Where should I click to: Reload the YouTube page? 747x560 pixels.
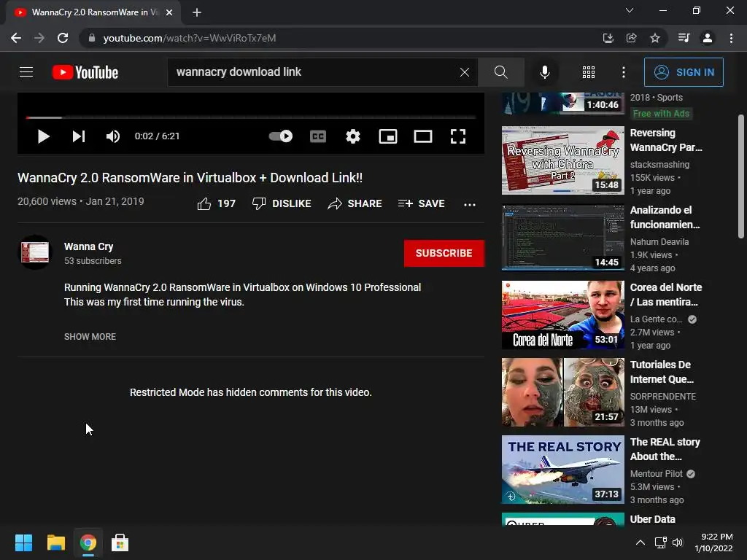[x=63, y=38]
